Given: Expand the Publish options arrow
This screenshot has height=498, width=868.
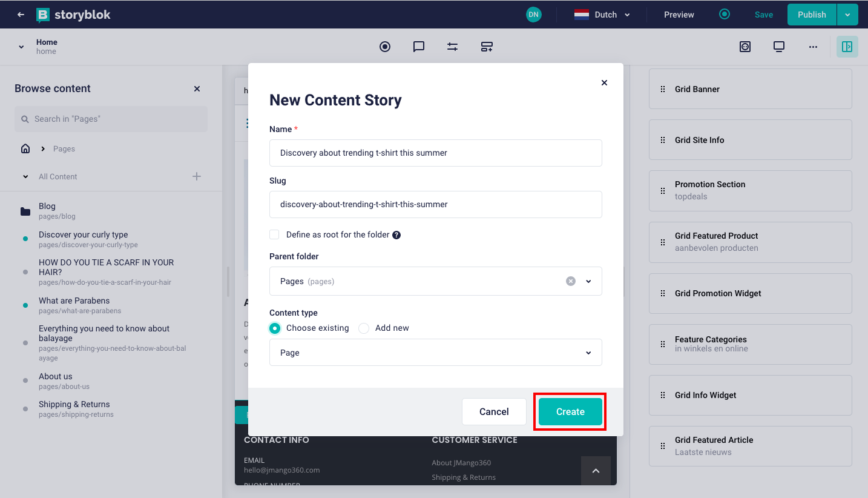Looking at the screenshot, I should point(847,15).
